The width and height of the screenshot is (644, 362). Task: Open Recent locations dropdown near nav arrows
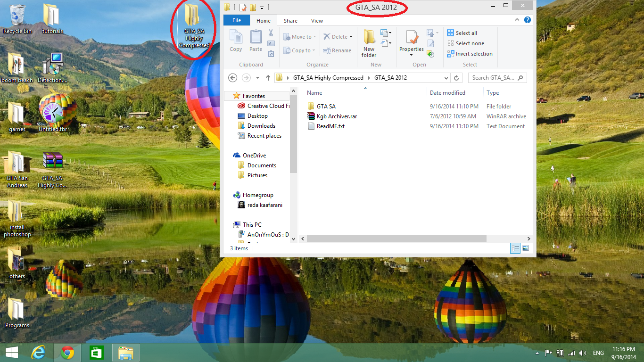(x=257, y=78)
